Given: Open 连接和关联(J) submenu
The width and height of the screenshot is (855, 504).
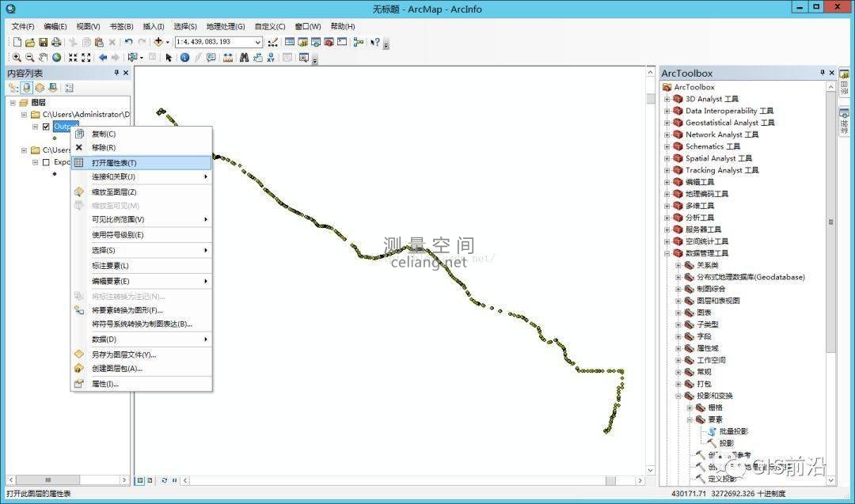Looking at the screenshot, I should (x=141, y=176).
